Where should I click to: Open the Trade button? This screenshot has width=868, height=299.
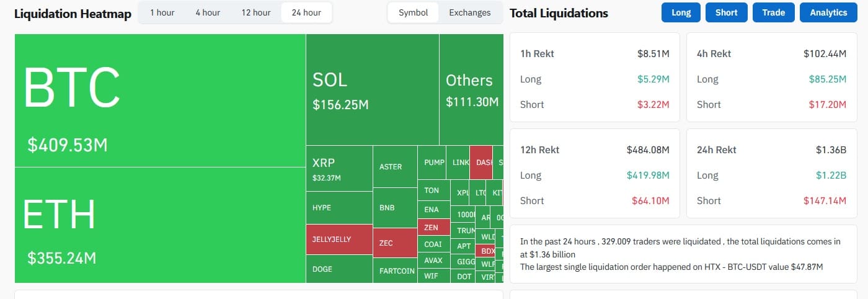(773, 12)
